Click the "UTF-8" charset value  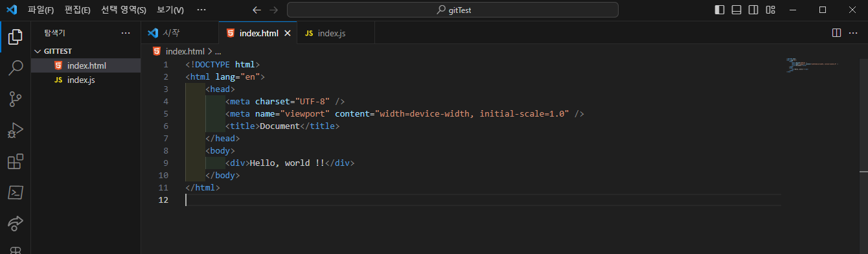point(313,101)
